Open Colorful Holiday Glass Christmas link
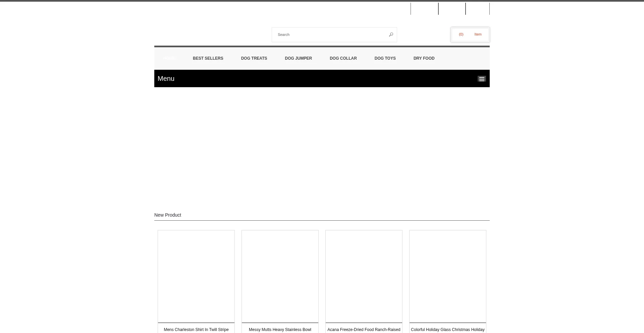644x333 pixels. coord(448,330)
